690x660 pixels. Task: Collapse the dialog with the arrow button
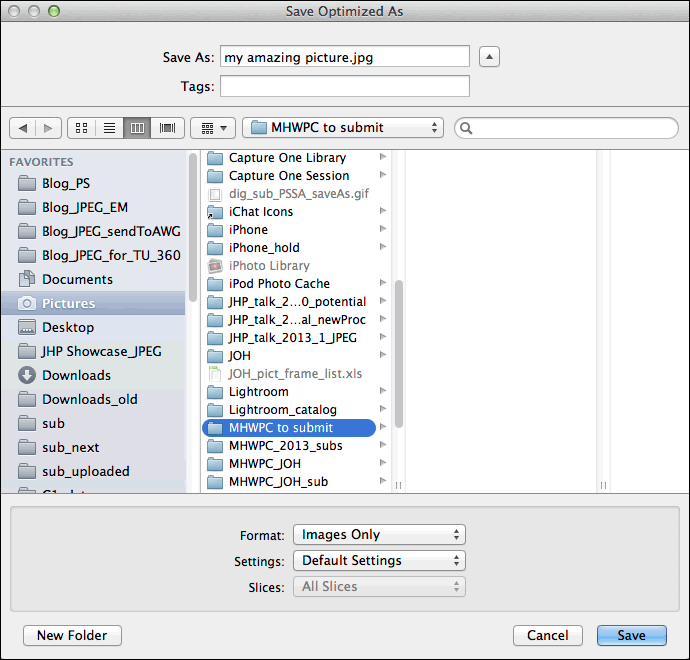(x=489, y=57)
